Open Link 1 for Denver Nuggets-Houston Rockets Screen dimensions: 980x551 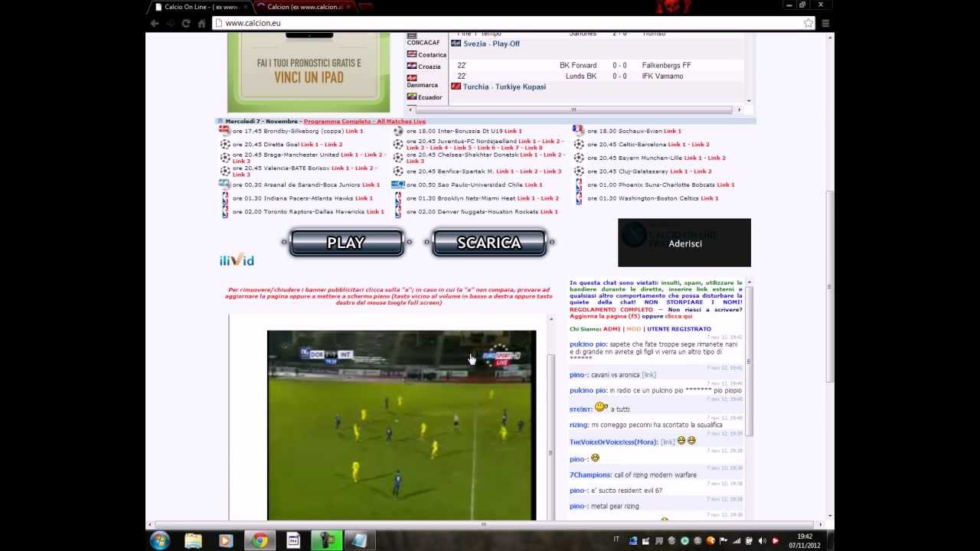(x=549, y=212)
